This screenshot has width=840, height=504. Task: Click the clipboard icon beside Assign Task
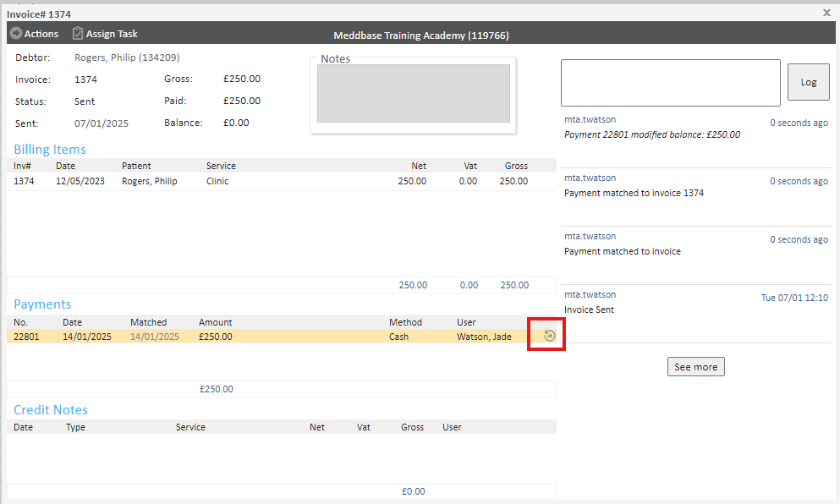pos(78,34)
